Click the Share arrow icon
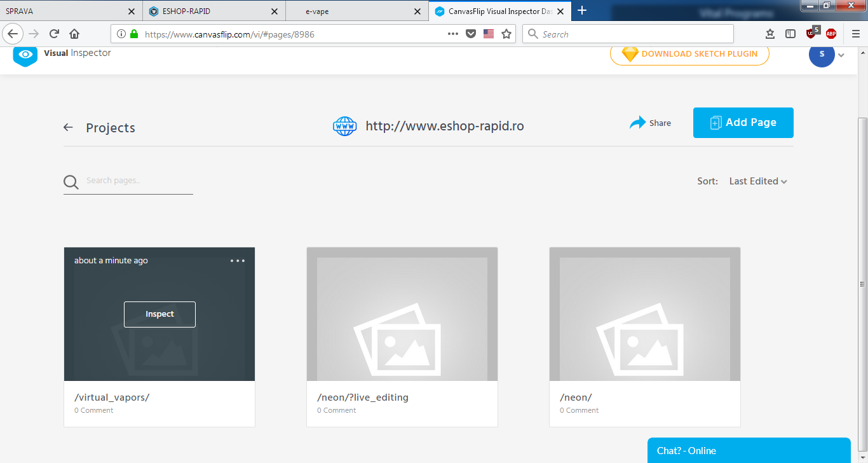 [637, 123]
